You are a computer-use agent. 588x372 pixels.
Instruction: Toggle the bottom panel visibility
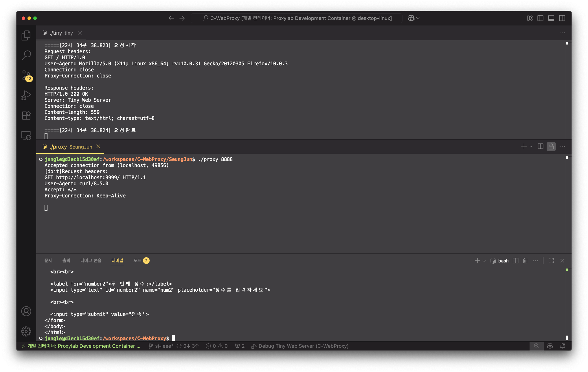click(x=551, y=18)
